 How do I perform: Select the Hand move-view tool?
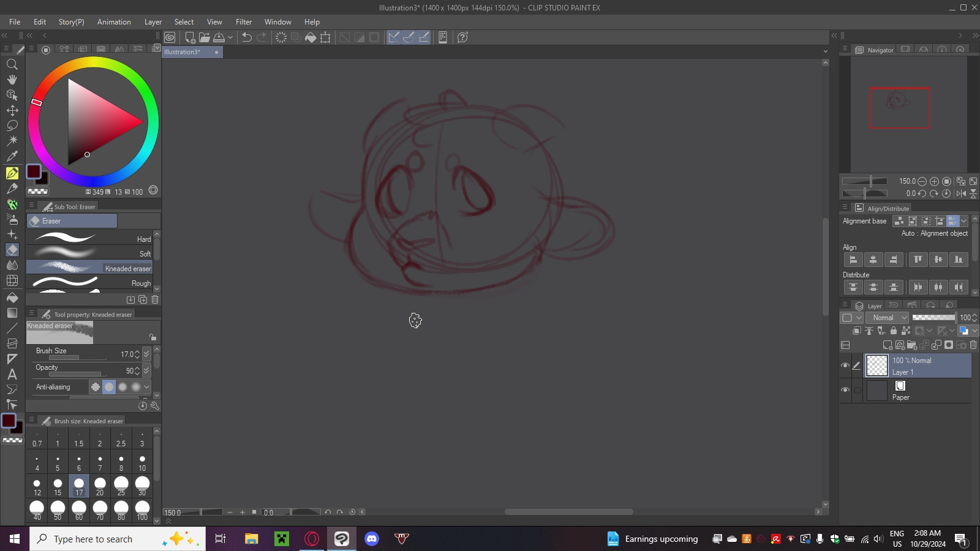[12, 80]
